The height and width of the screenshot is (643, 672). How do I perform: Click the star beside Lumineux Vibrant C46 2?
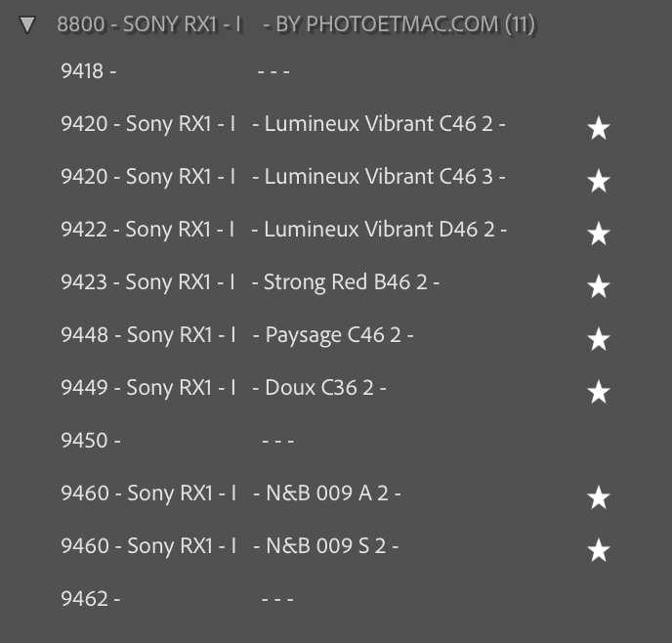click(598, 128)
